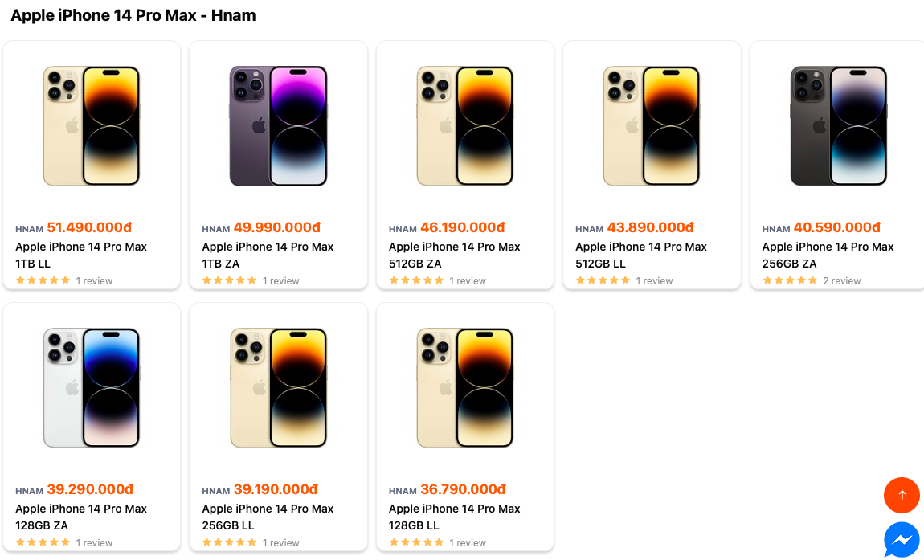The width and height of the screenshot is (924, 560).
Task: Click the star rating of the 256GB LL model
Action: click(229, 542)
